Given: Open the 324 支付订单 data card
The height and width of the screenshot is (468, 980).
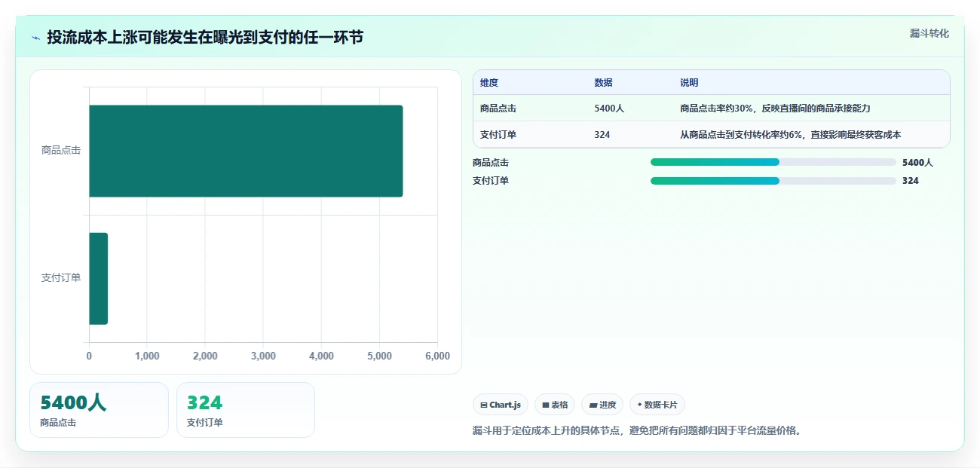Looking at the screenshot, I should point(246,410).
